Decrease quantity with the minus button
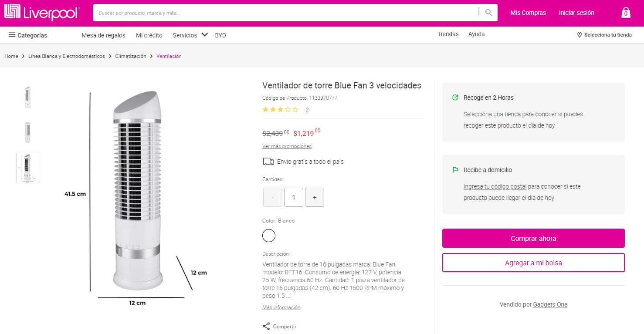Screen dimensions: 644x334 (x=273, y=197)
